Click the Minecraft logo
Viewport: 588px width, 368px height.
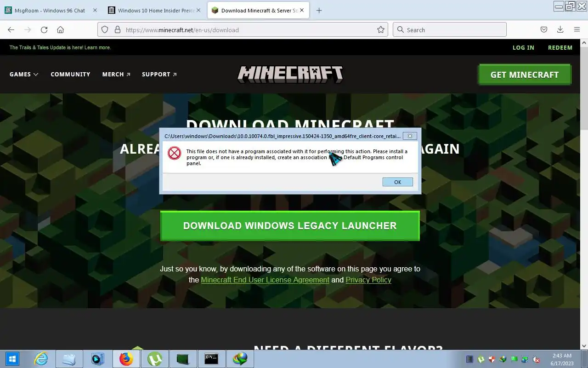[x=290, y=74]
